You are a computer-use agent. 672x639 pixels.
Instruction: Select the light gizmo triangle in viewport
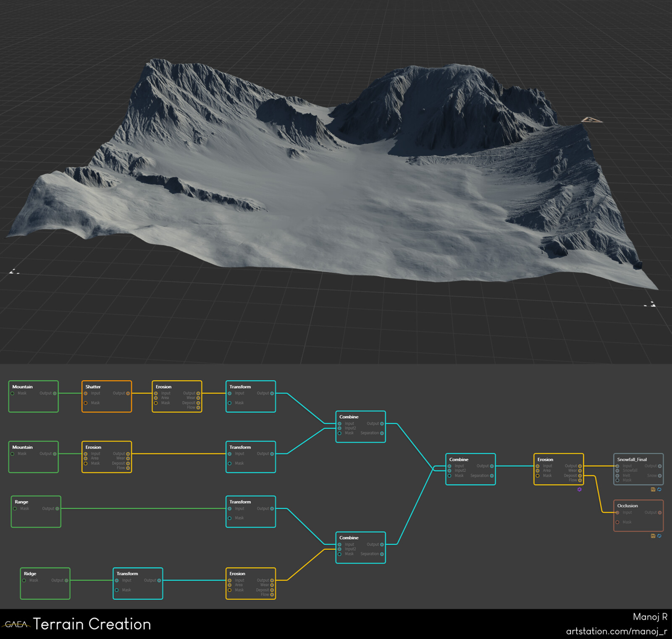(591, 120)
